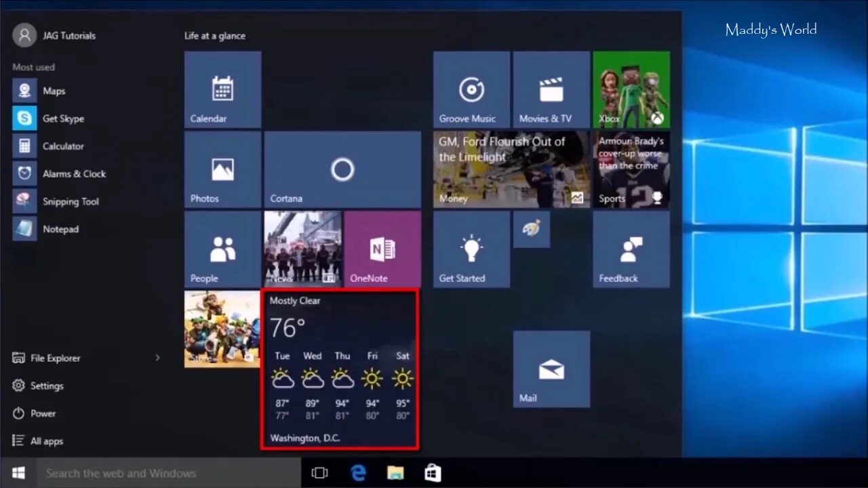
Task: Click the Search the web and Windows box
Action: [x=169, y=473]
